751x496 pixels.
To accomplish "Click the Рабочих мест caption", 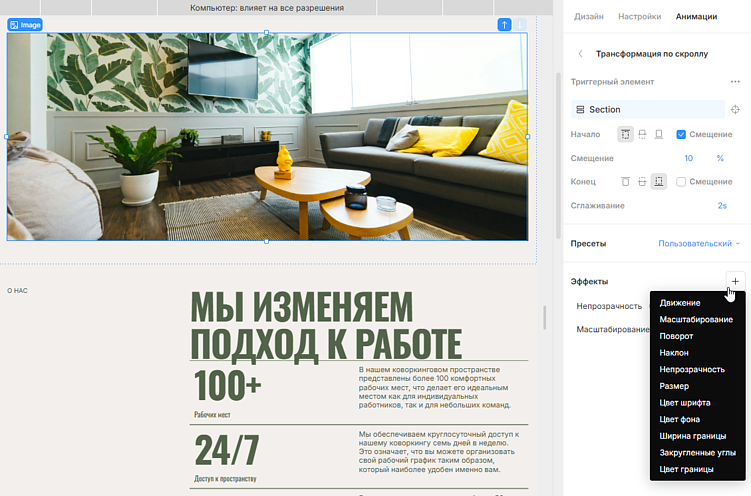I will 212,415.
